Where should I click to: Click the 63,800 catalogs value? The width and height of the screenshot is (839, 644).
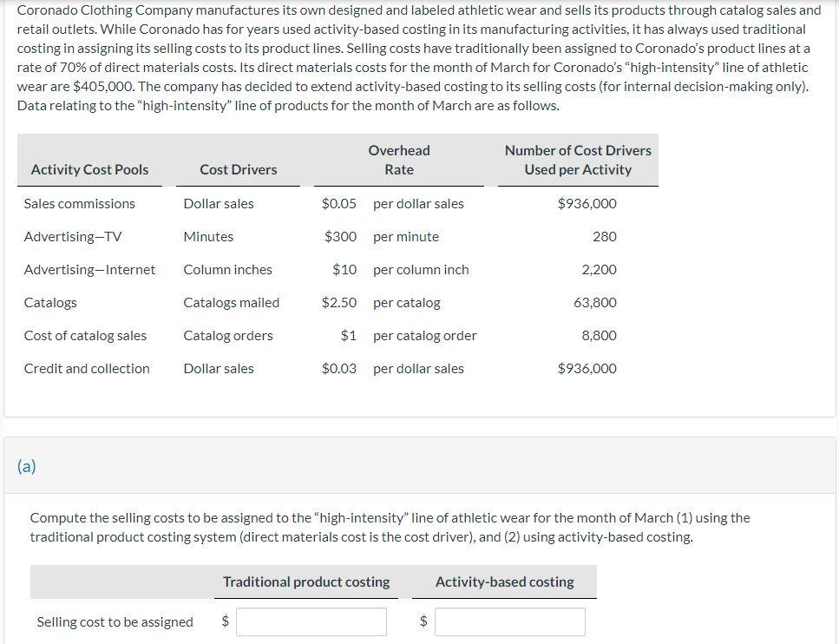click(595, 303)
